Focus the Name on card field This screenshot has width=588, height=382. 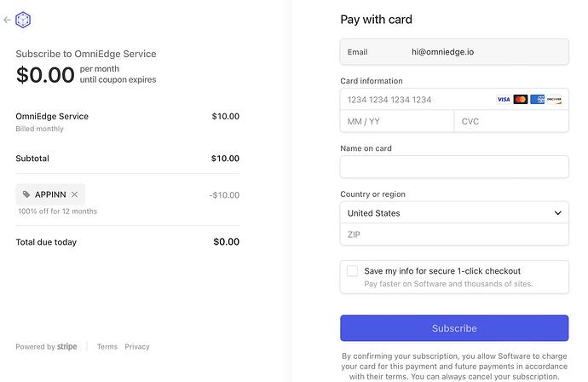(453, 166)
